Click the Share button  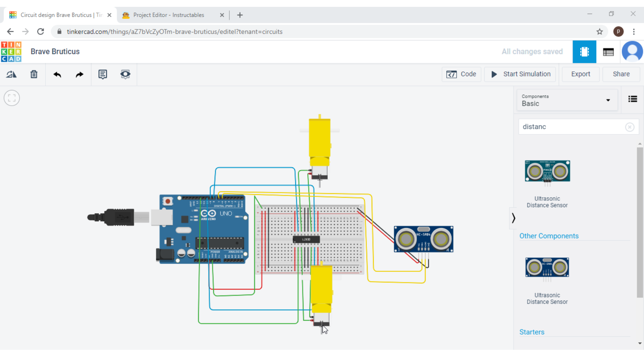coord(621,74)
